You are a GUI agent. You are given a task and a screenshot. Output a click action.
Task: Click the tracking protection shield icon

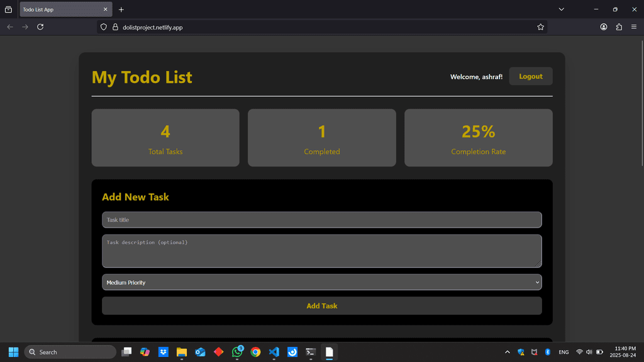click(x=104, y=27)
